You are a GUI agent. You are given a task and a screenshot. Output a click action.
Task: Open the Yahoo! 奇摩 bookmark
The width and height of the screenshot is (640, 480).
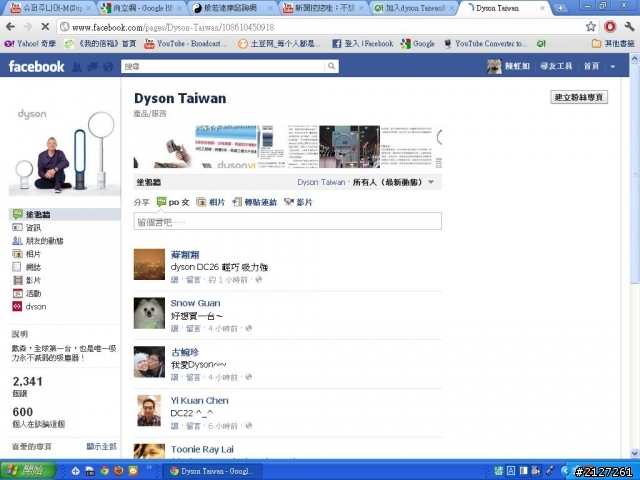[x=30, y=44]
